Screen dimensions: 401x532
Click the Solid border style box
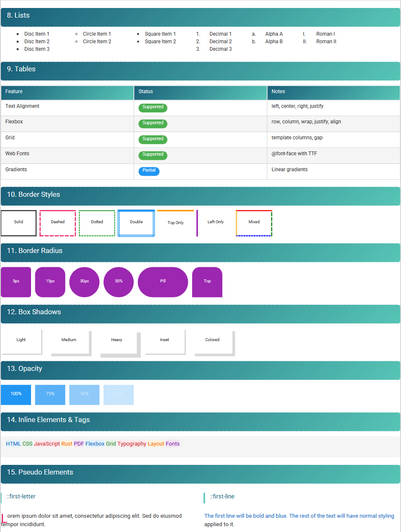pyautogui.click(x=18, y=223)
